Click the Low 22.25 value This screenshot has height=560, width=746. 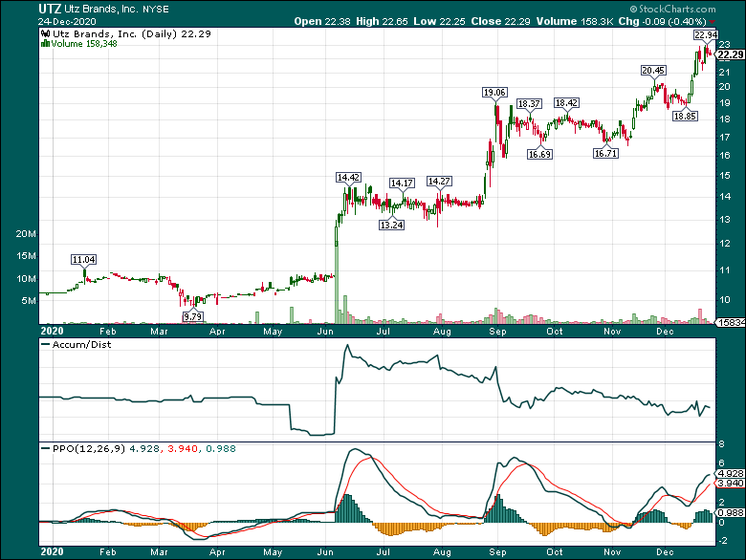click(x=439, y=21)
